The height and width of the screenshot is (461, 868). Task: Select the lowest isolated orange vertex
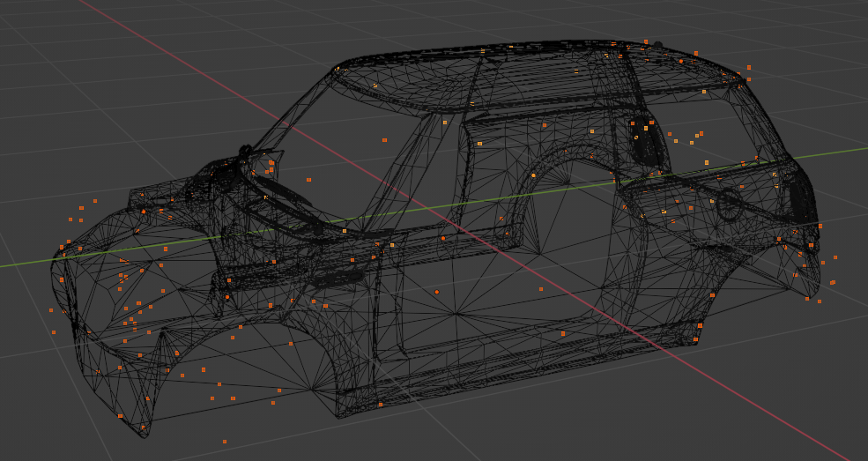[x=225, y=441]
